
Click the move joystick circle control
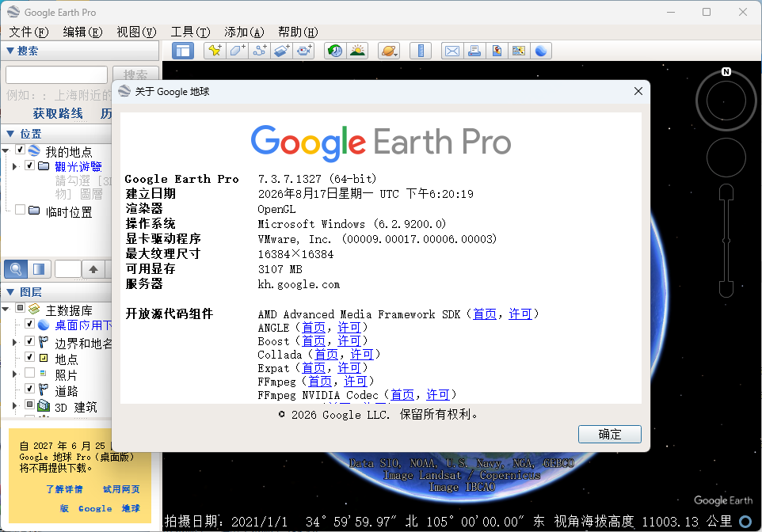coord(726,158)
